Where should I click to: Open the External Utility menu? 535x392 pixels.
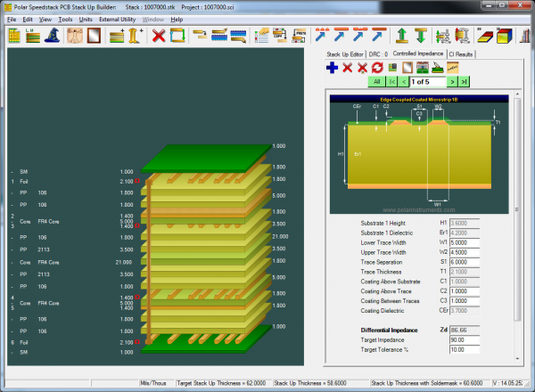[118, 20]
